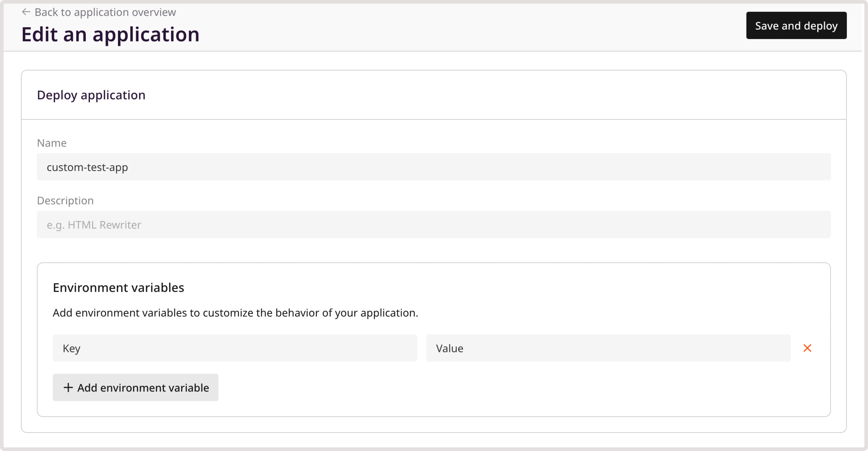Click the environment variables description text
The width and height of the screenshot is (868, 451).
235,313
